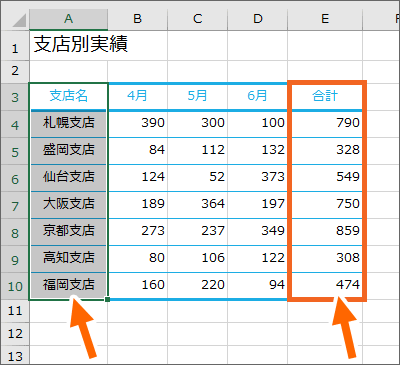Click cell with value 189
The image size is (400, 365).
pos(138,205)
